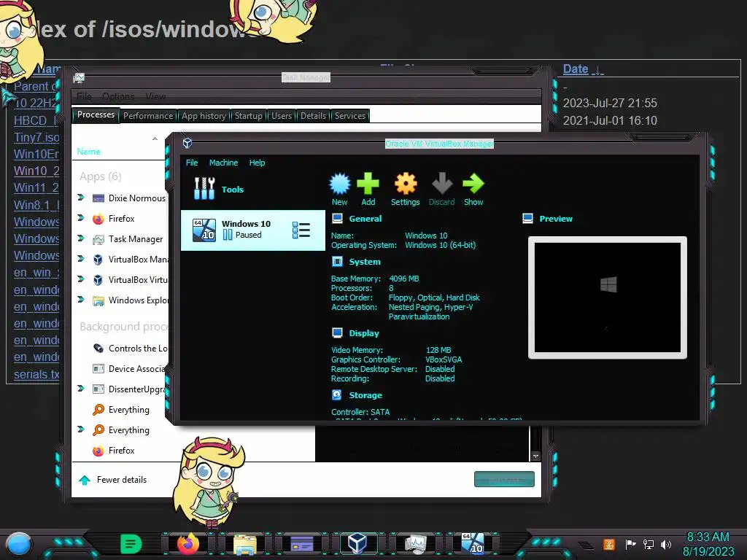Click the green notes app taskbar icon

[131, 544]
